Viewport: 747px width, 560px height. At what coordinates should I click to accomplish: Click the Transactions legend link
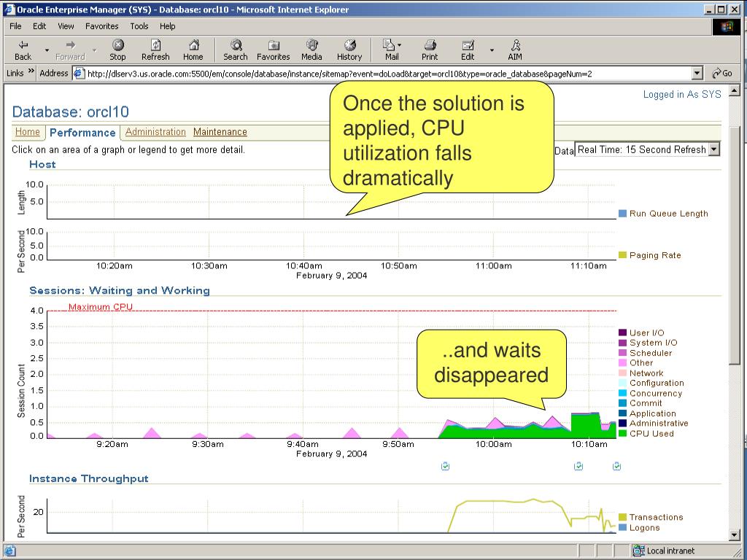pyautogui.click(x=656, y=517)
